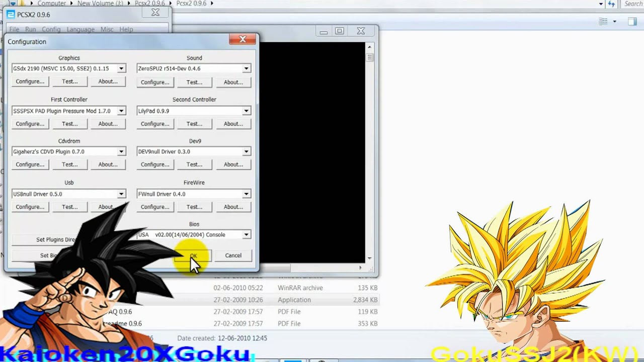This screenshot has width=644, height=362.
Task: Click the Explorer refresh button
Action: point(611,4)
